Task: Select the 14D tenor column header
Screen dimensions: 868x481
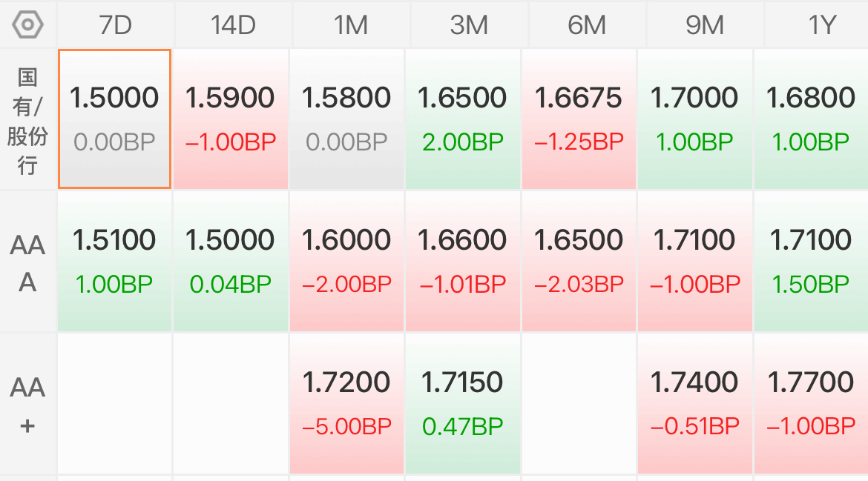Action: (233, 25)
